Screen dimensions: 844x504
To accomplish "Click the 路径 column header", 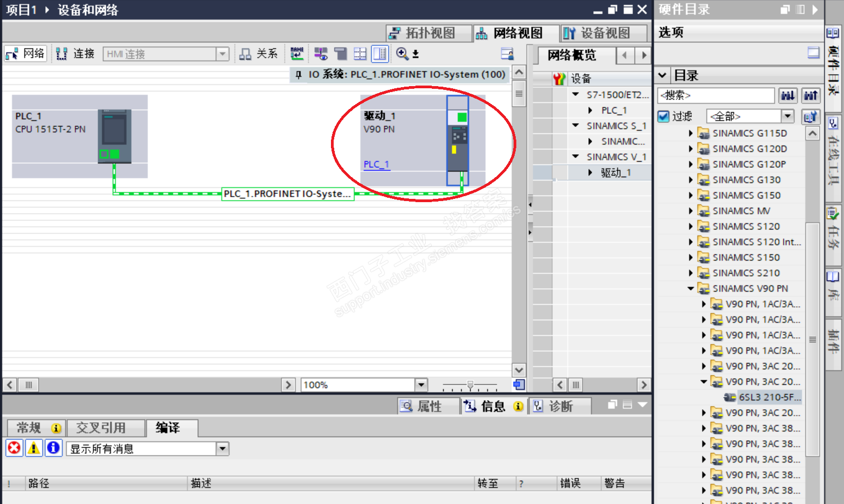I will coord(106,483).
